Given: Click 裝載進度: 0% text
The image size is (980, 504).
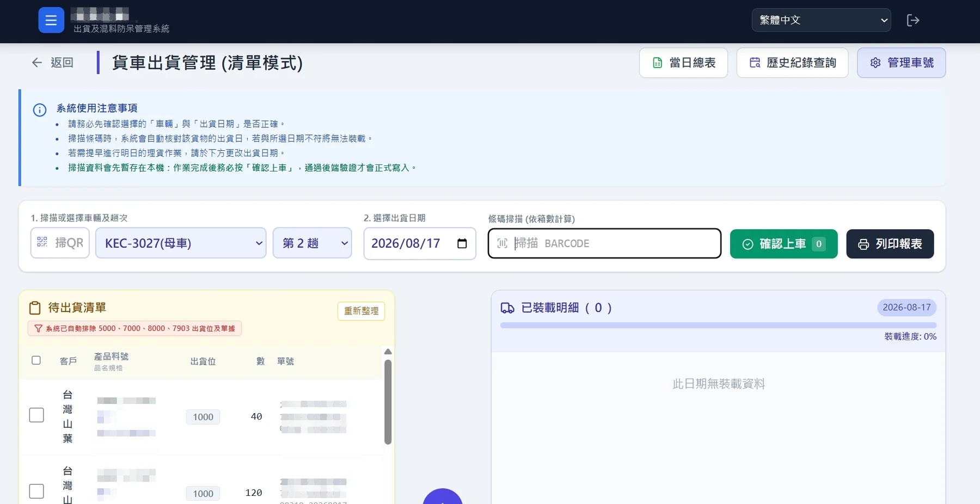Looking at the screenshot, I should coord(910,337).
